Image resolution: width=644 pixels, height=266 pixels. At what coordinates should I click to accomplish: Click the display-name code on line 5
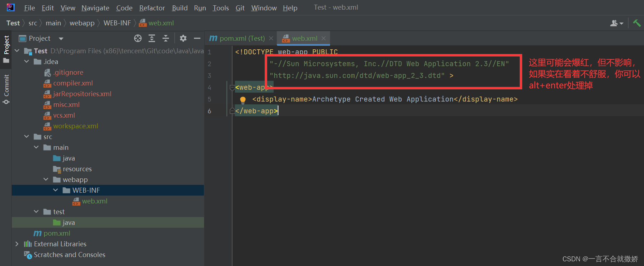pos(385,99)
